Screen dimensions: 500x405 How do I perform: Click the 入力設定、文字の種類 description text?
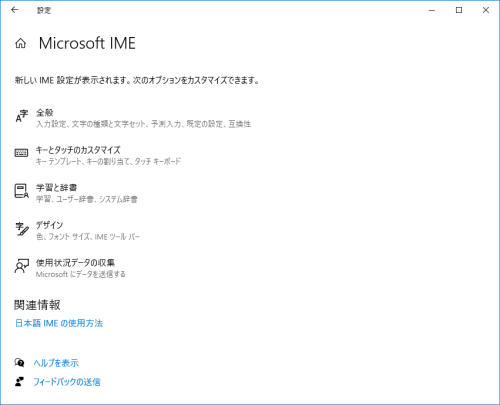pyautogui.click(x=143, y=124)
